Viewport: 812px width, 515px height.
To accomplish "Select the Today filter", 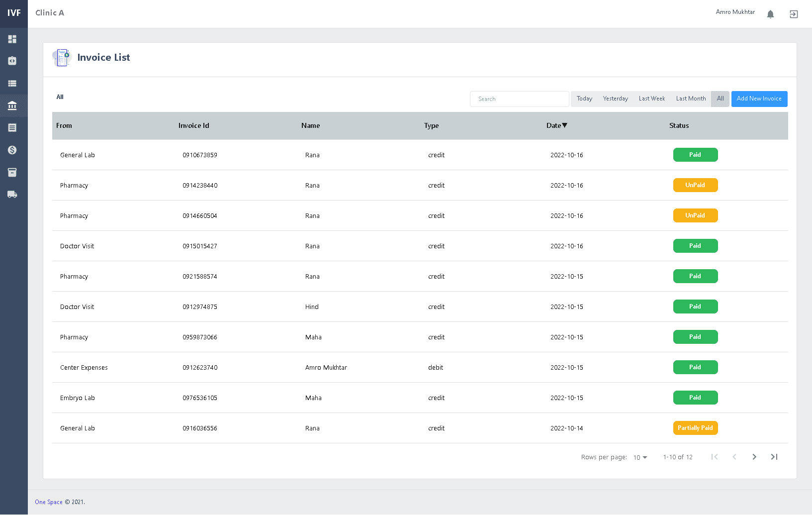I will coord(584,99).
